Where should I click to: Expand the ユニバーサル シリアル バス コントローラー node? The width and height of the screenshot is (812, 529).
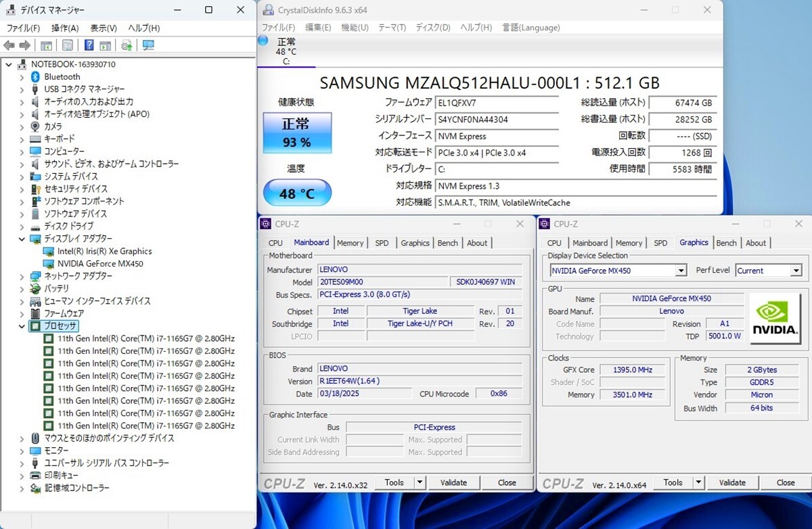[x=22, y=463]
